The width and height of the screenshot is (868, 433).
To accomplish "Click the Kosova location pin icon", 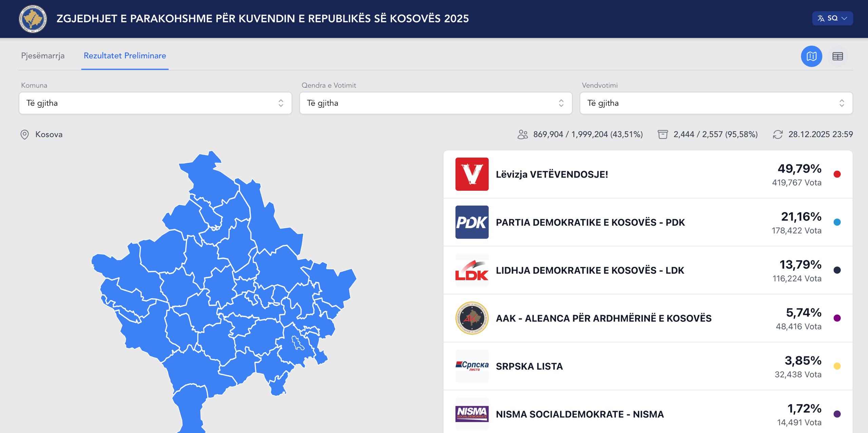I will click(x=24, y=135).
